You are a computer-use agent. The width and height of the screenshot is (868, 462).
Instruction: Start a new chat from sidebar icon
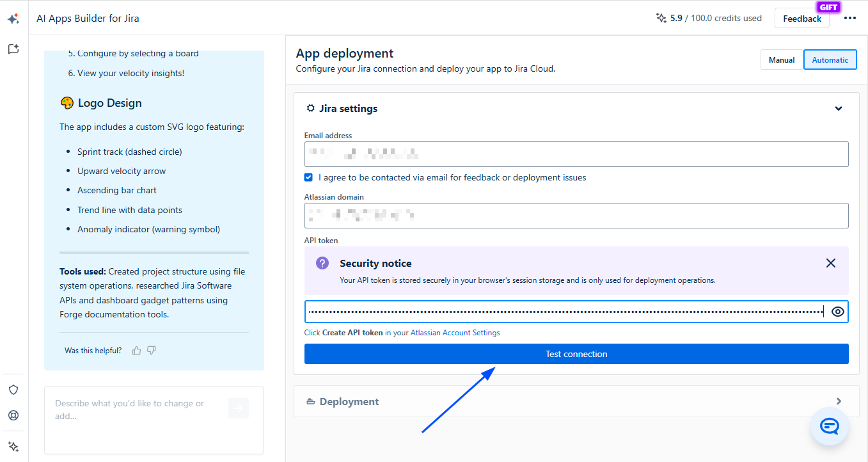click(13, 49)
